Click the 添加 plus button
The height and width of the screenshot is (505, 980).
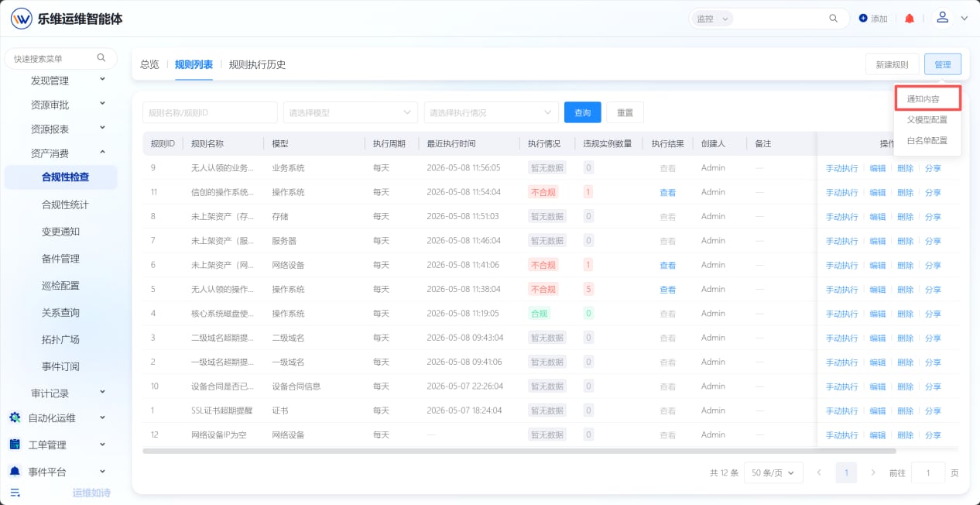(x=873, y=19)
